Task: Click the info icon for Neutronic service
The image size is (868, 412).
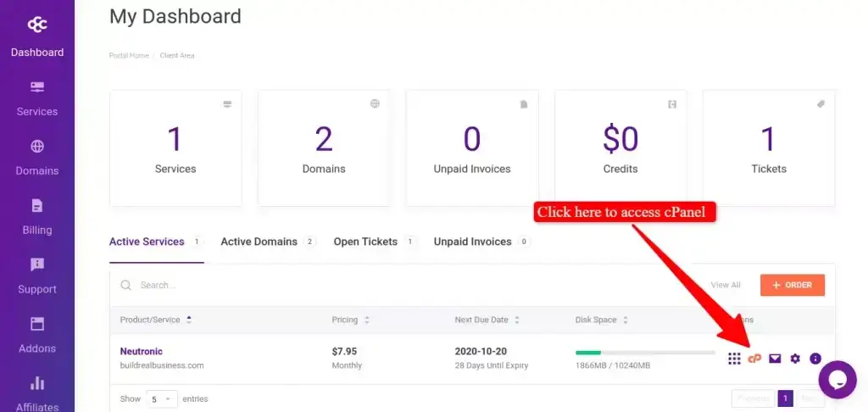Action: coord(815,359)
